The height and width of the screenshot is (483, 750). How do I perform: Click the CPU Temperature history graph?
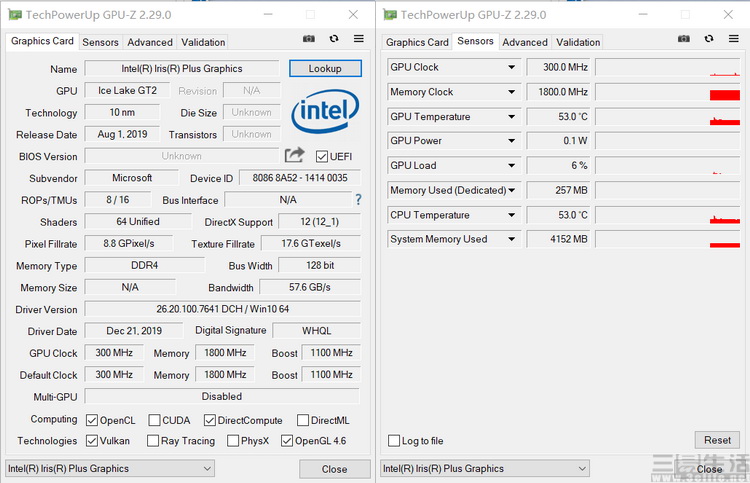click(668, 215)
